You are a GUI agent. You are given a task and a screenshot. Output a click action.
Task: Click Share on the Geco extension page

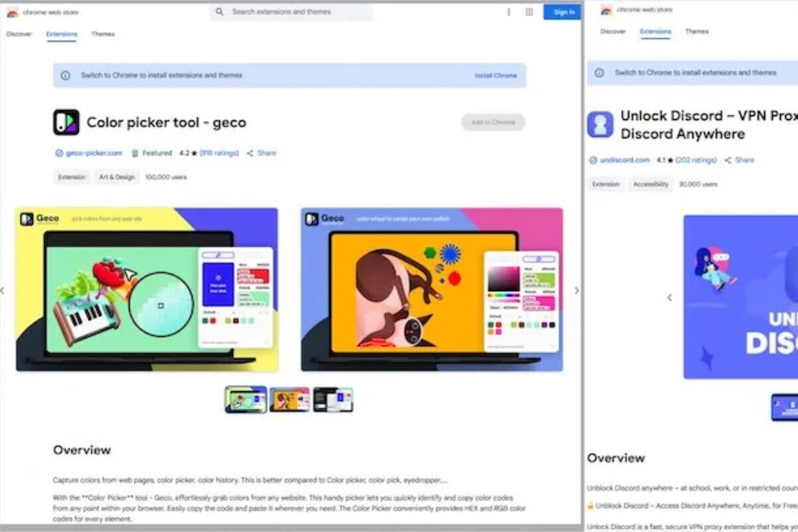pos(261,153)
